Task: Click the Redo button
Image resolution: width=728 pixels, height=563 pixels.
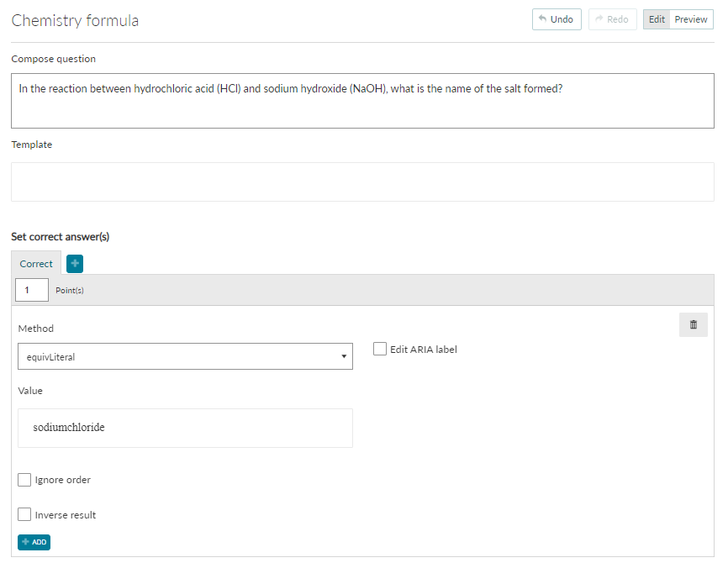Action: pos(612,19)
